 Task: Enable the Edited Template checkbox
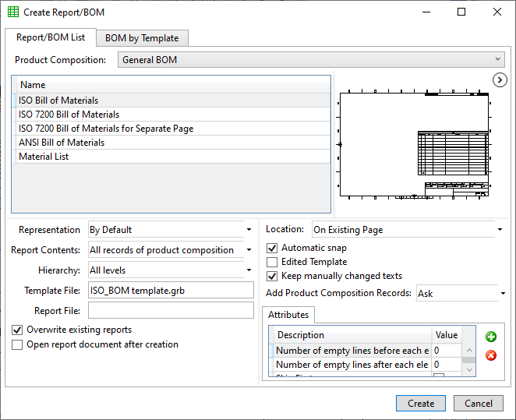point(272,262)
